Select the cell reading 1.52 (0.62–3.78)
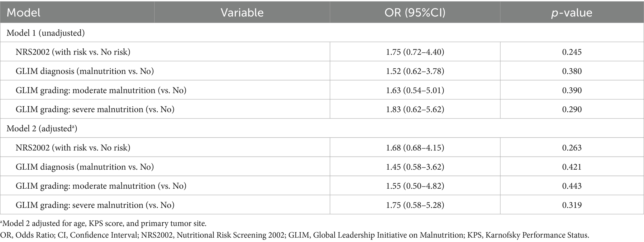This screenshot has height=242, width=644. pos(415,71)
